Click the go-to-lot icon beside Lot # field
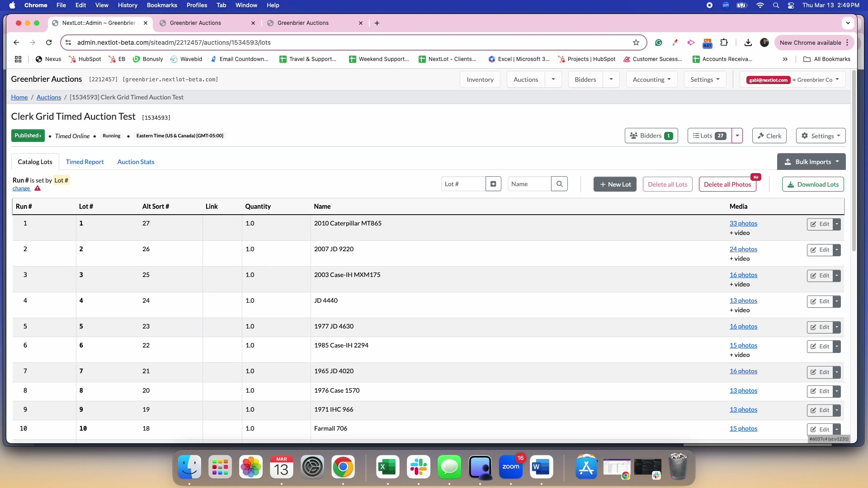The height and width of the screenshot is (488, 868). pos(493,184)
